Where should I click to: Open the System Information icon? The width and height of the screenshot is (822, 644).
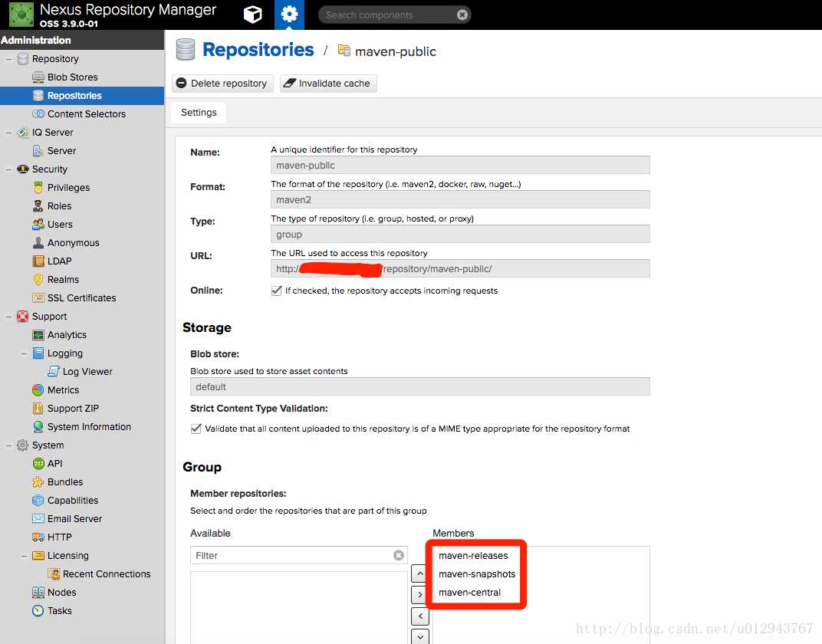[38, 426]
